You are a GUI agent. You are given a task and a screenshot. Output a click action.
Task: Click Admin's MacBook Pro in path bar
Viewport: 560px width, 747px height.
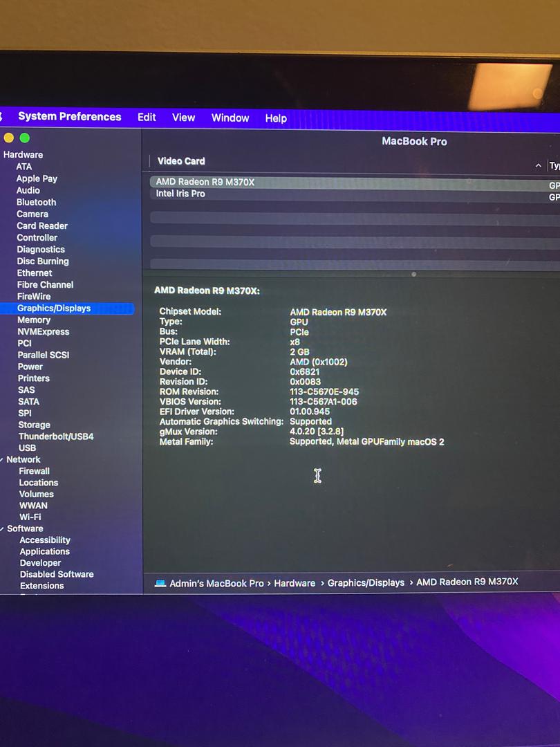tap(216, 584)
